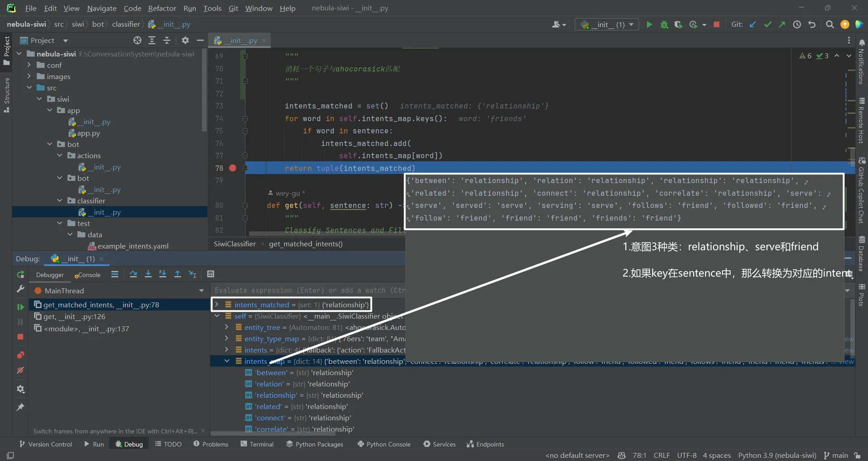This screenshot has height=461, width=868.
Task: Select opened file locate icon in Project panel
Action: coord(137,40)
